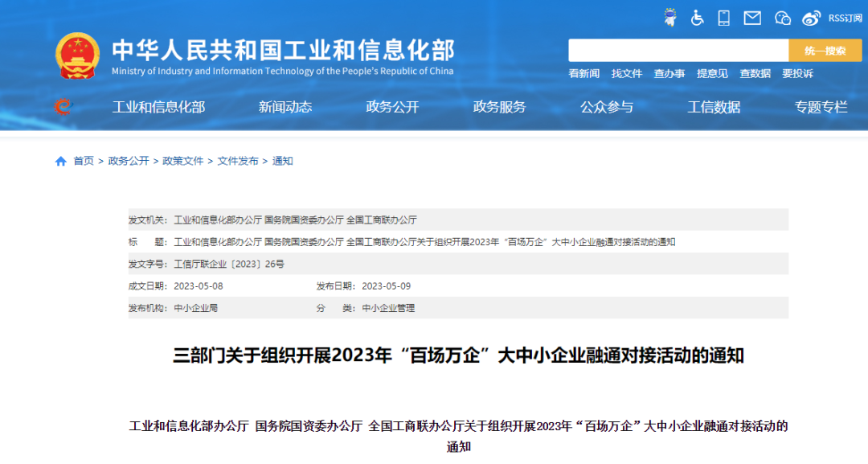Click the WeChat icon in header
868x464 pixels.
click(783, 18)
